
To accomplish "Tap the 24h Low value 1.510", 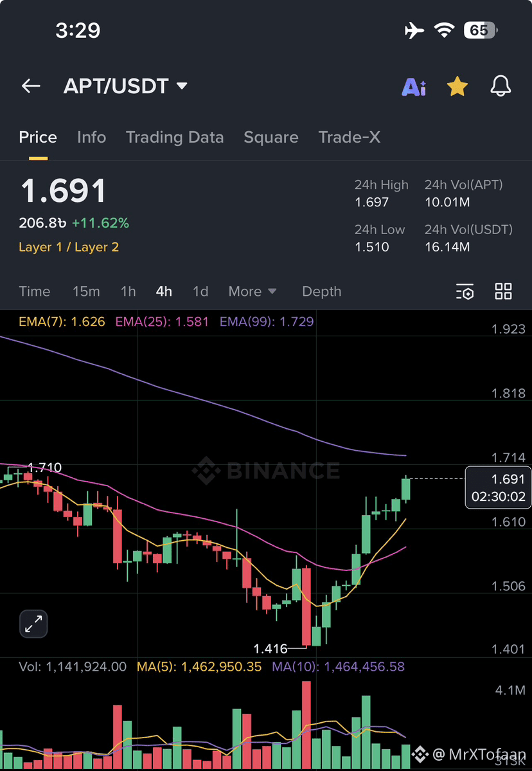I will click(372, 247).
